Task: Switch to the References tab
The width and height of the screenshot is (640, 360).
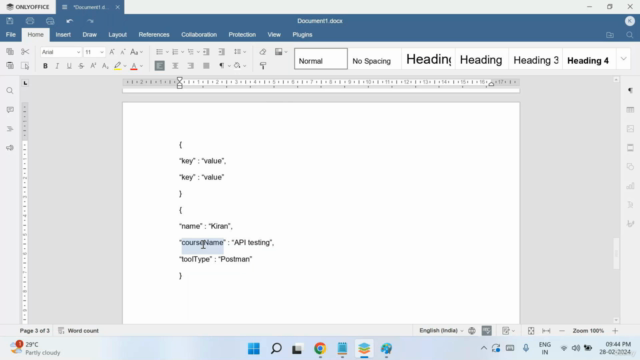Action: [154, 35]
